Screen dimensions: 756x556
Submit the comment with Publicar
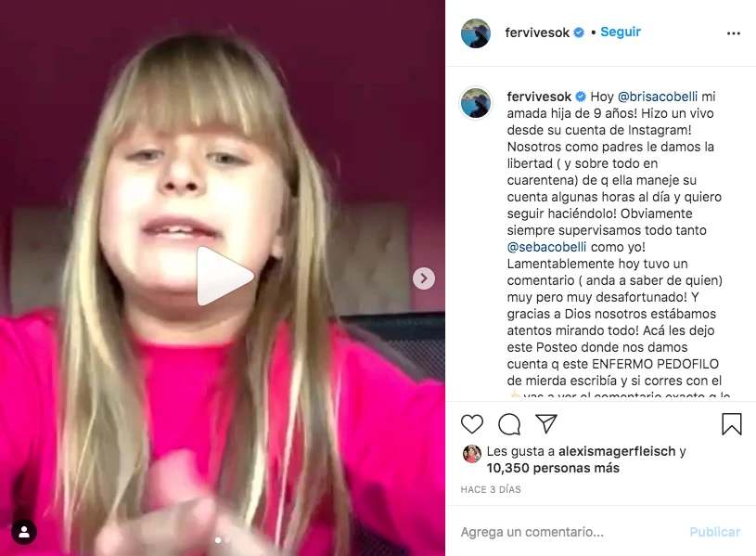[x=714, y=532]
